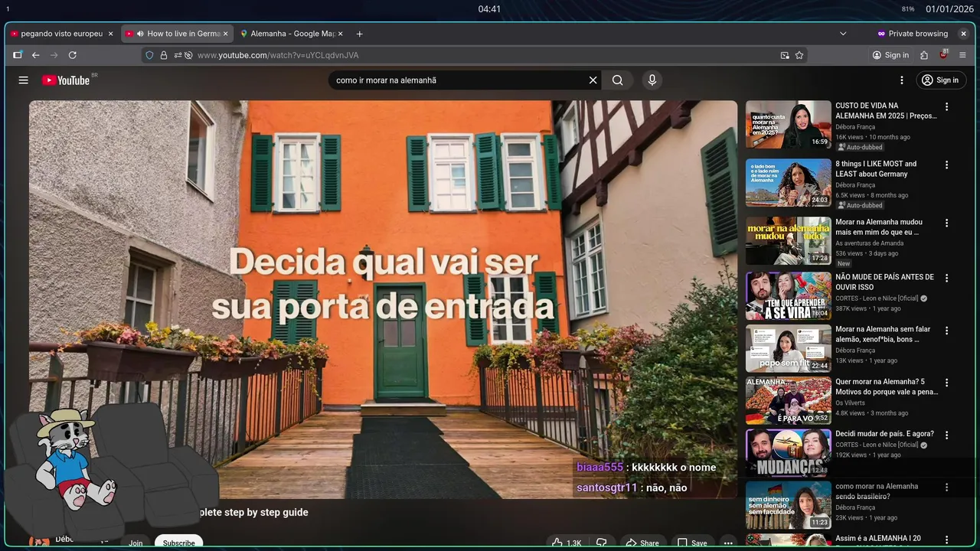Open a new tab with the plus icon

point(360,34)
